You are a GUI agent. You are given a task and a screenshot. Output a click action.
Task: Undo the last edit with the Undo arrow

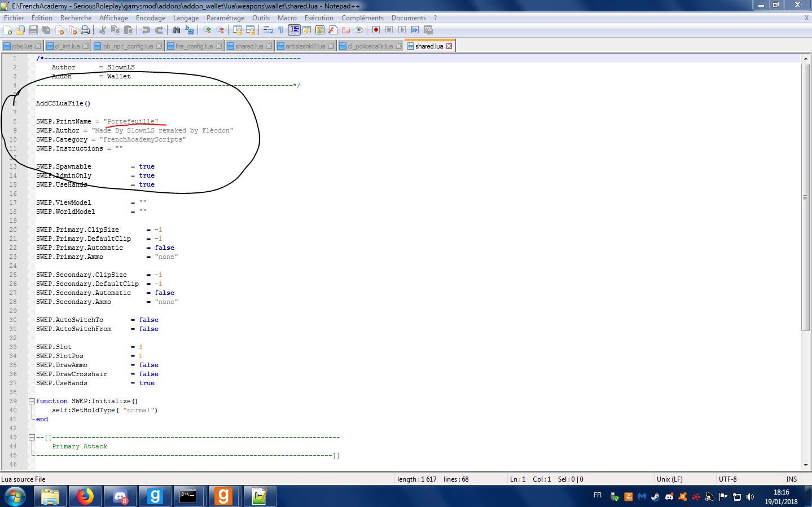(146, 30)
